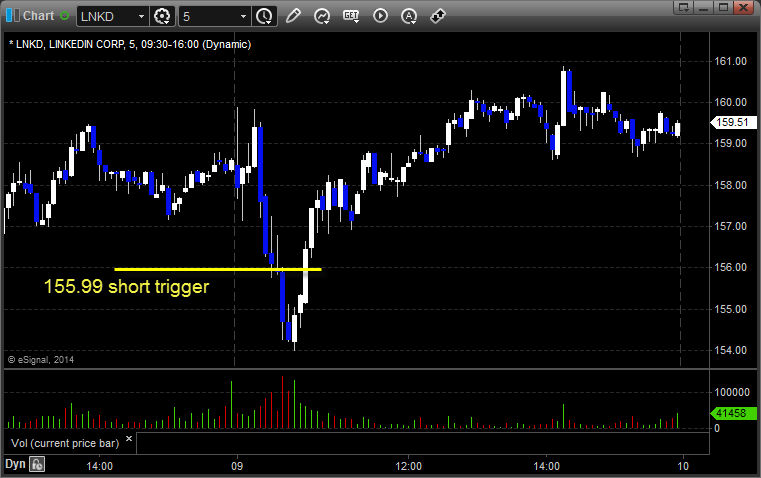
Task: Open the clock time template menu
Action: pyautogui.click(x=265, y=16)
